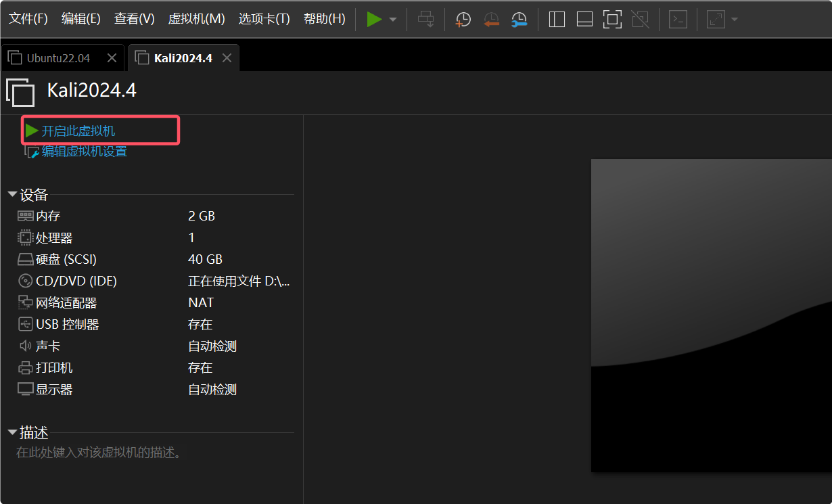Click the 正在使用文件 D:\ value

[x=239, y=281]
